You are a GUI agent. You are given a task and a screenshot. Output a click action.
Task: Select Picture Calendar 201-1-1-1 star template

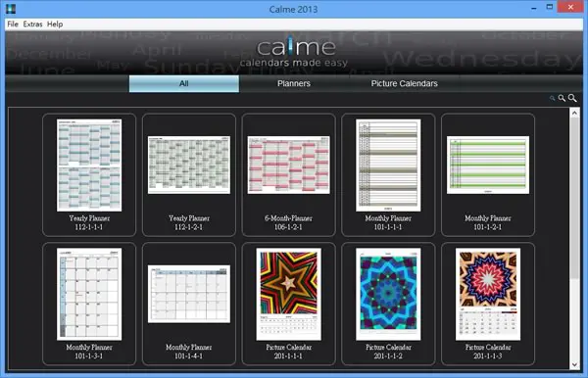pos(288,304)
